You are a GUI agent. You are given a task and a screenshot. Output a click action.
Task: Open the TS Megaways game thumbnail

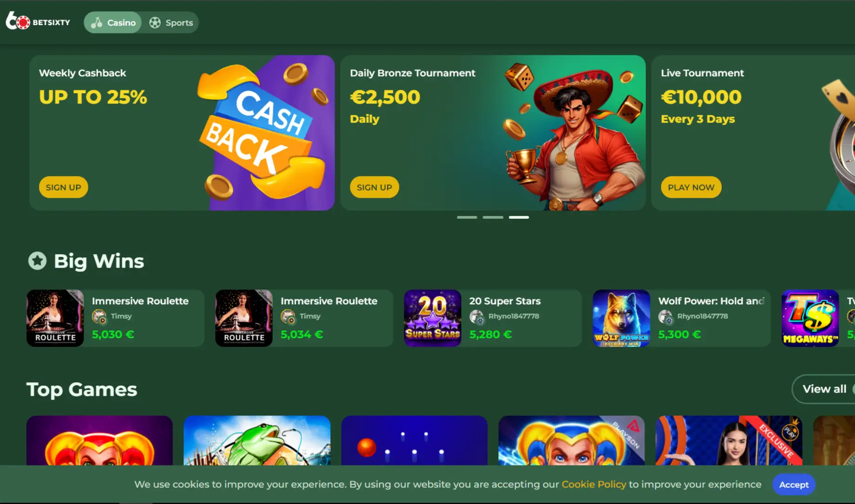coord(810,318)
